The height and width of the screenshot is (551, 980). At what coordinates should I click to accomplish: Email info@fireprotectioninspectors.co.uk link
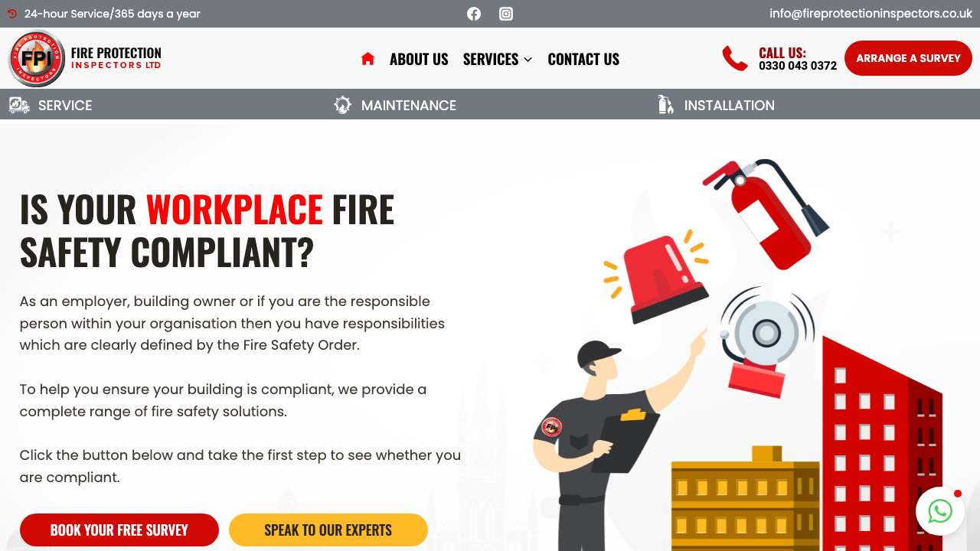pos(871,14)
